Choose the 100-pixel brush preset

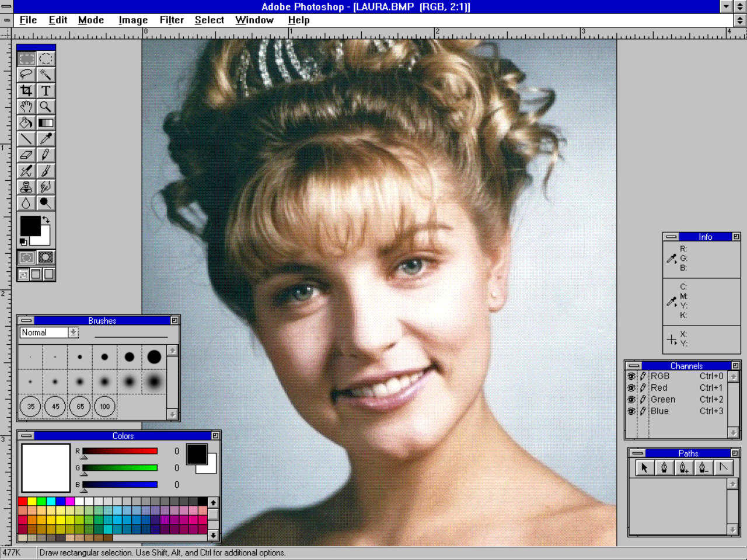[105, 407]
